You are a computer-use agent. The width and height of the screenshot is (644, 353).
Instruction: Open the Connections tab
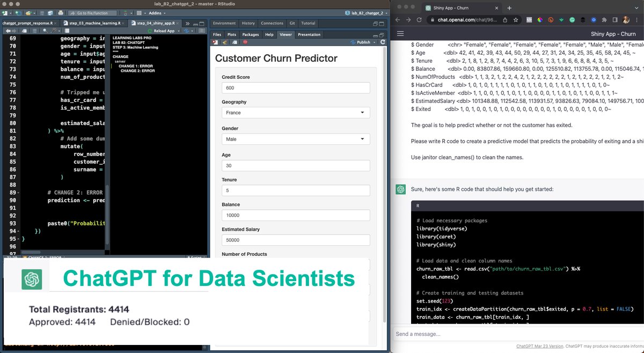pyautogui.click(x=272, y=23)
